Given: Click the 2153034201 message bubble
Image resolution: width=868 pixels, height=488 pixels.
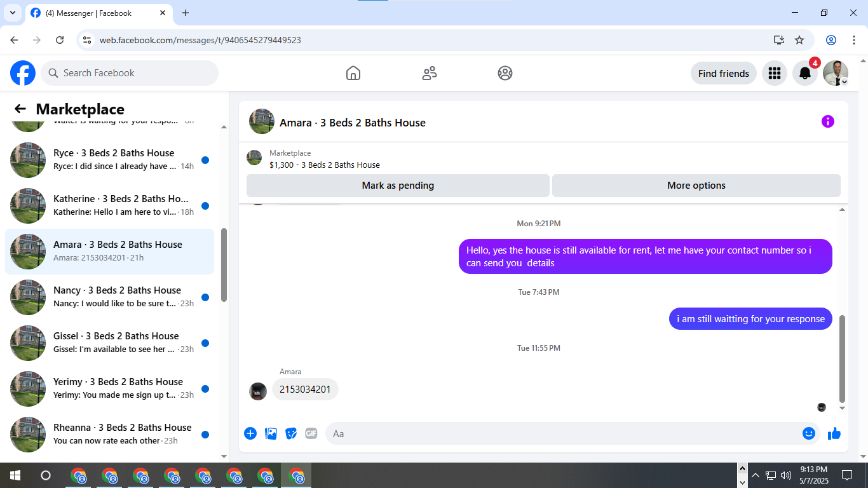Looking at the screenshot, I should [x=305, y=390].
